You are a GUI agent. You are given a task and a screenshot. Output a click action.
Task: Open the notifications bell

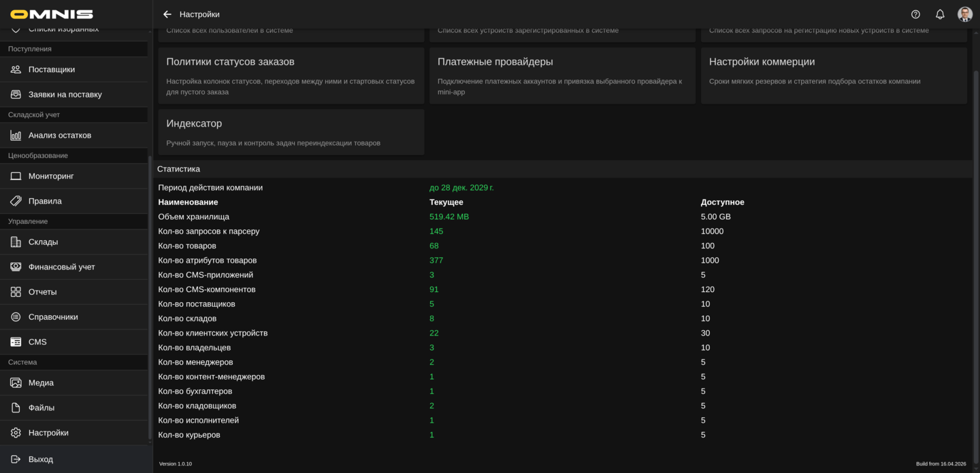(940, 14)
